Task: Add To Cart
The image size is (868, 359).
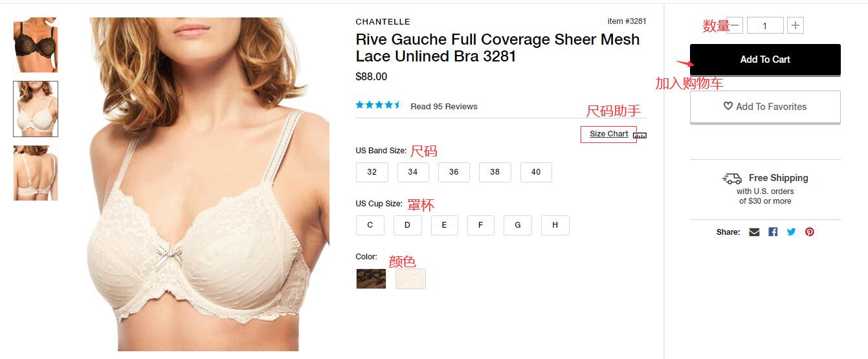Action: coord(765,60)
